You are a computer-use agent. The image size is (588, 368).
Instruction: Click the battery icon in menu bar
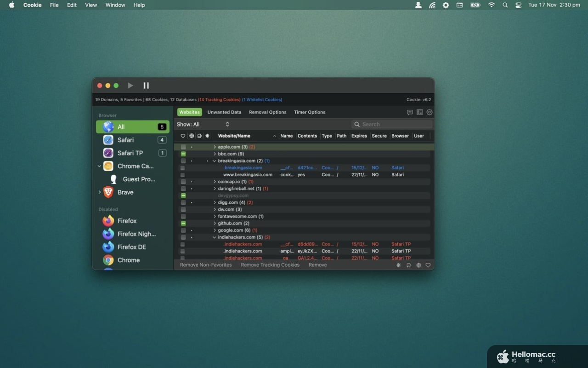point(475,5)
